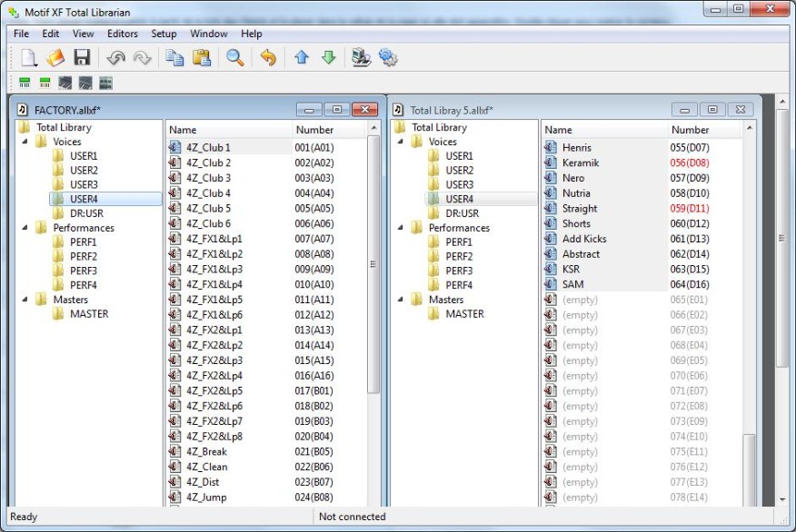
Task: Click the computer connection icon in toolbar
Action: coord(361,58)
